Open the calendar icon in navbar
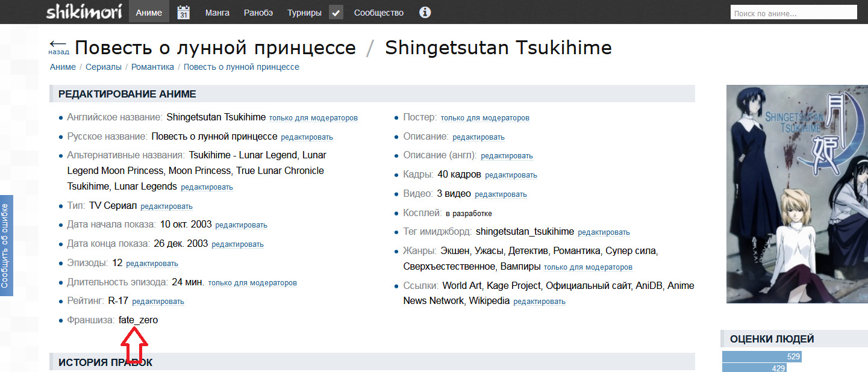The width and height of the screenshot is (868, 372). click(184, 13)
